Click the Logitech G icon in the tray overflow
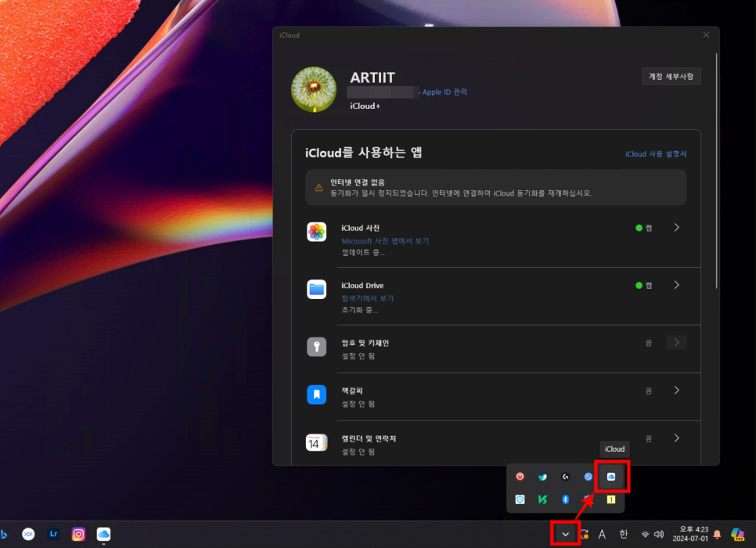The width and height of the screenshot is (756, 548). click(565, 477)
